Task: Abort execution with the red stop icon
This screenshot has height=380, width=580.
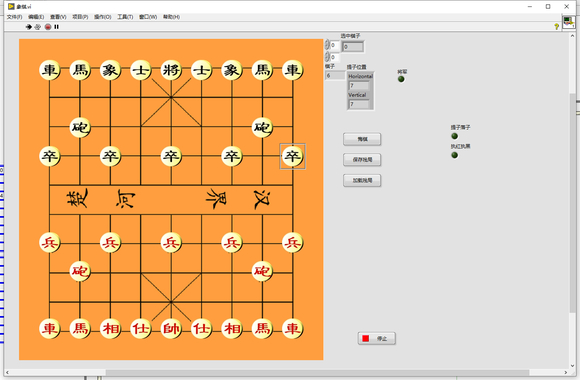Action: click(x=48, y=27)
